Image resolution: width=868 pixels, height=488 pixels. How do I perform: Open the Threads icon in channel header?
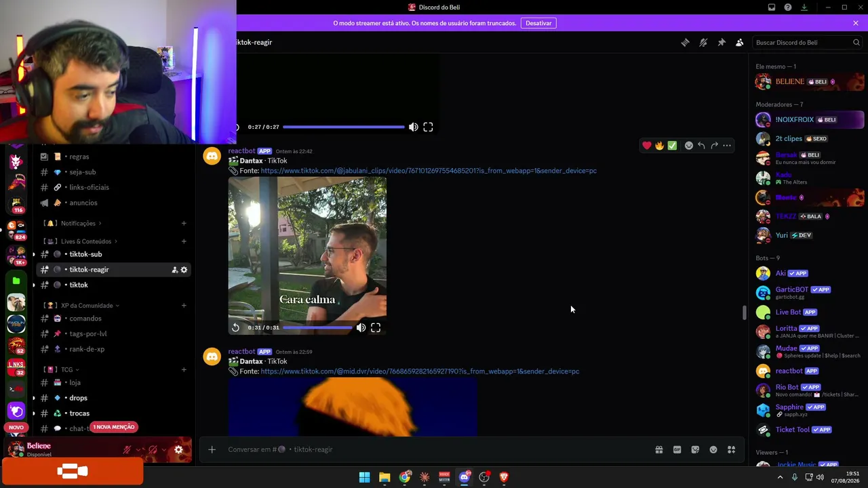[x=685, y=42]
